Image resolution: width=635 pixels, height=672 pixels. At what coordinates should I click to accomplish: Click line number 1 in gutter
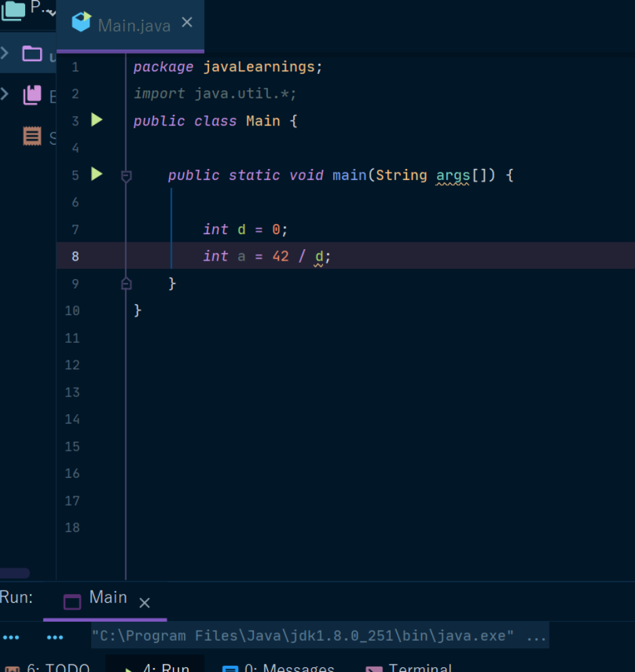(x=75, y=67)
